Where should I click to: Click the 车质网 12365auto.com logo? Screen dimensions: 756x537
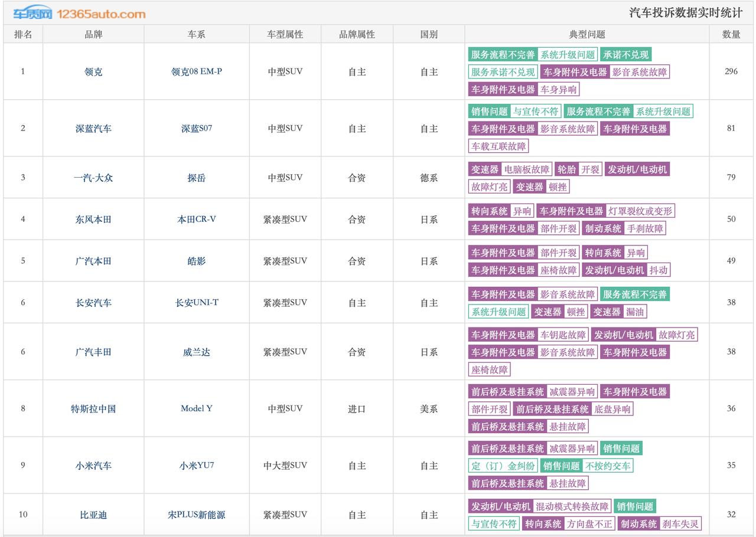(79, 14)
